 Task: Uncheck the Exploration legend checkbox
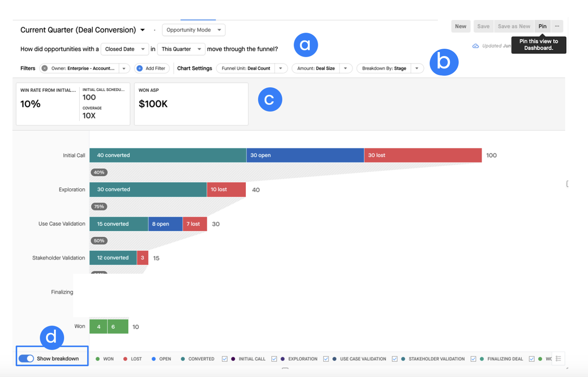(274, 359)
